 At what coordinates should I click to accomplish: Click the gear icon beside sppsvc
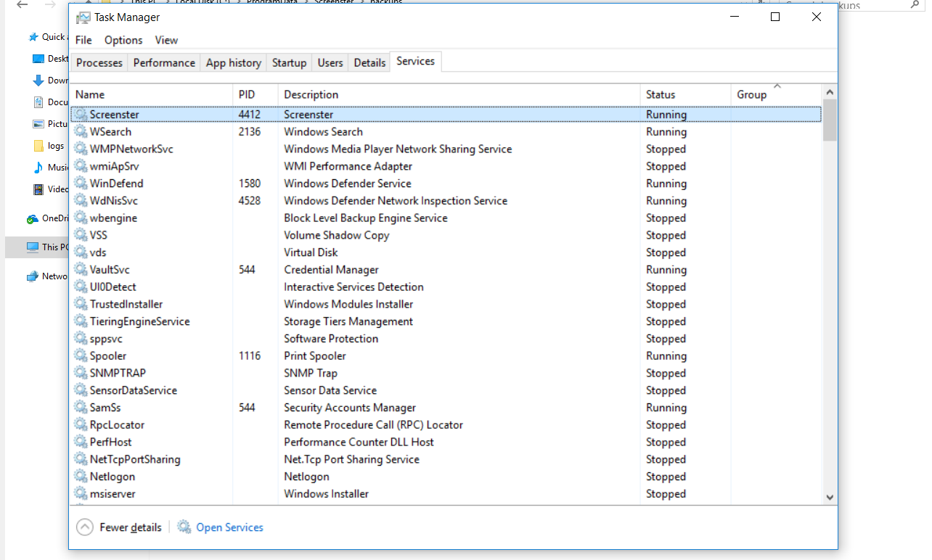[x=81, y=339]
